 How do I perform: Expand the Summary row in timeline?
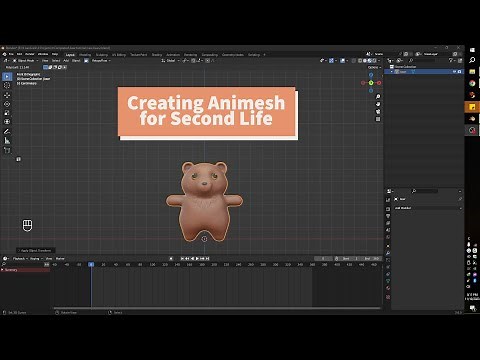coord(3,270)
